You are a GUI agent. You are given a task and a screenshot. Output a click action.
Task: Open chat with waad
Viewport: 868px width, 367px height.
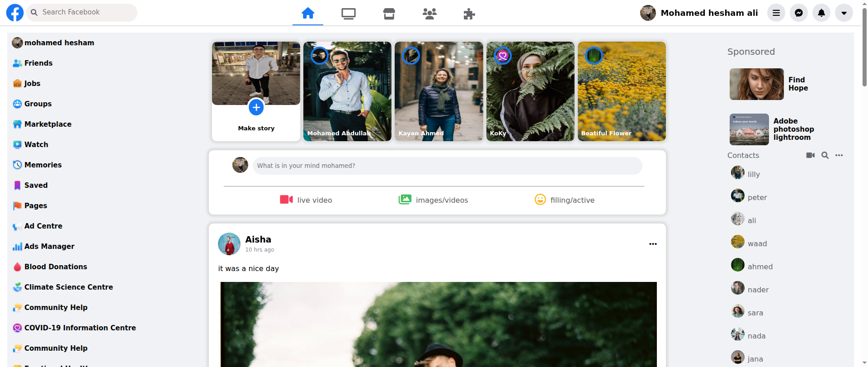749,243
